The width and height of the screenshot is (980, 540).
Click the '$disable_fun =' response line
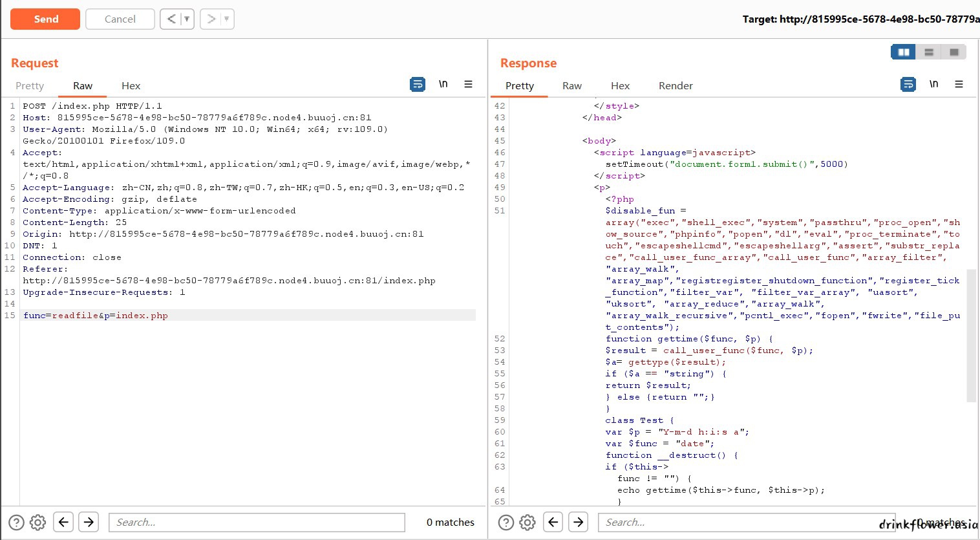[646, 211]
